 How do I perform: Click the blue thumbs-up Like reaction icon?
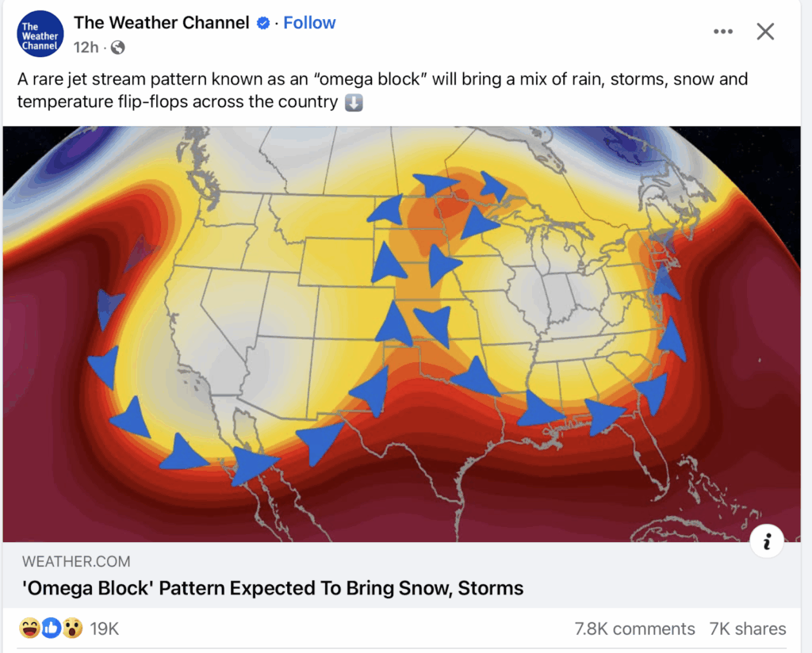[x=52, y=628]
